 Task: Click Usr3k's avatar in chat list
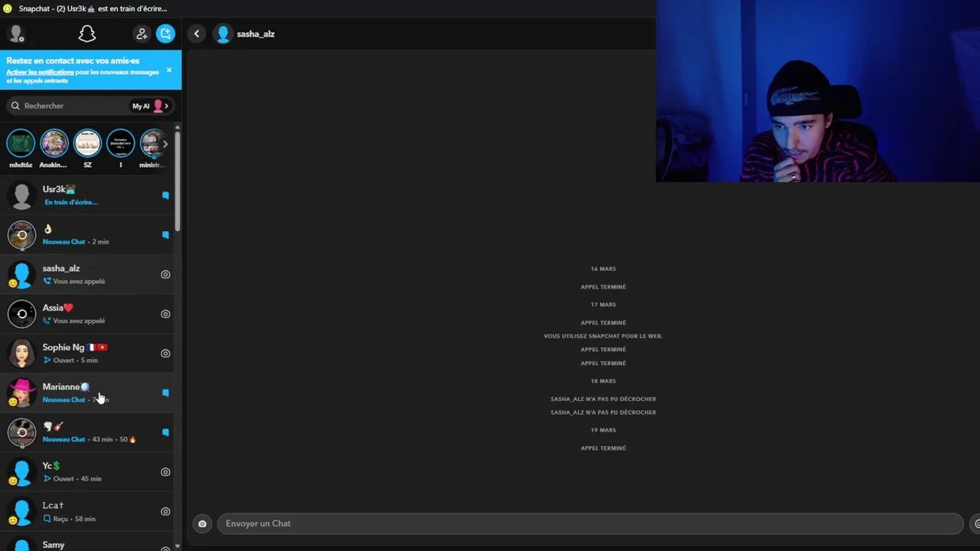[x=21, y=195]
